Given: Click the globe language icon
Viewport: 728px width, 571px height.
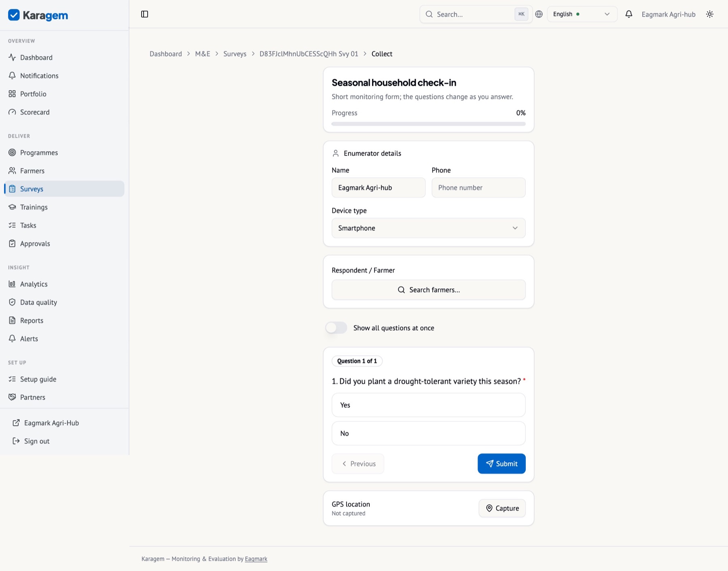Looking at the screenshot, I should click(539, 14).
